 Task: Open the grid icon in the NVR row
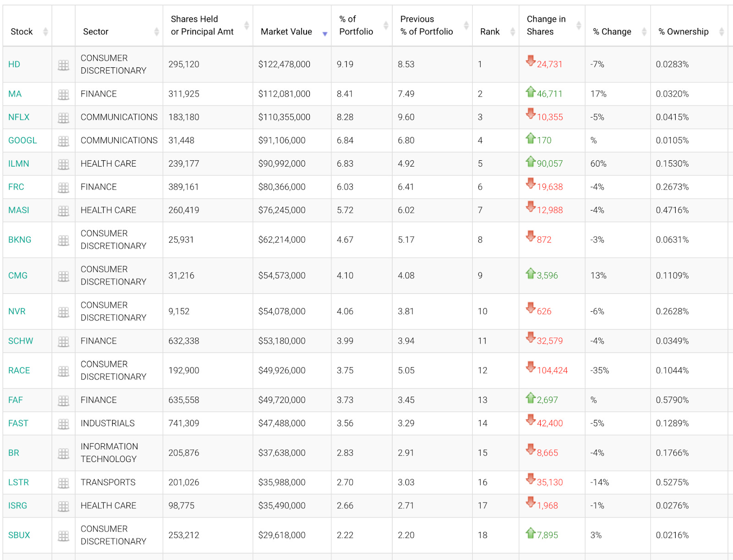click(64, 312)
